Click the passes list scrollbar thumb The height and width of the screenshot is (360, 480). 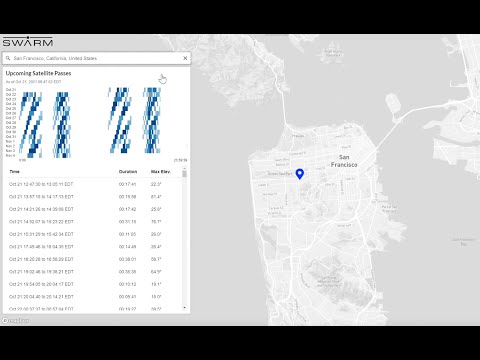coord(184,174)
